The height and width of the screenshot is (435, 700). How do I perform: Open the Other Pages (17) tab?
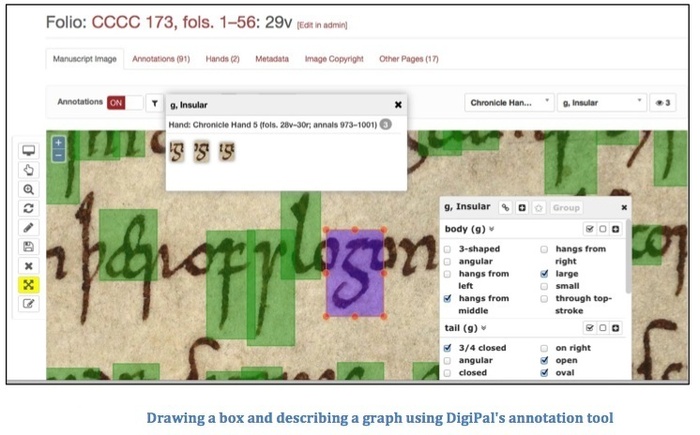click(408, 59)
